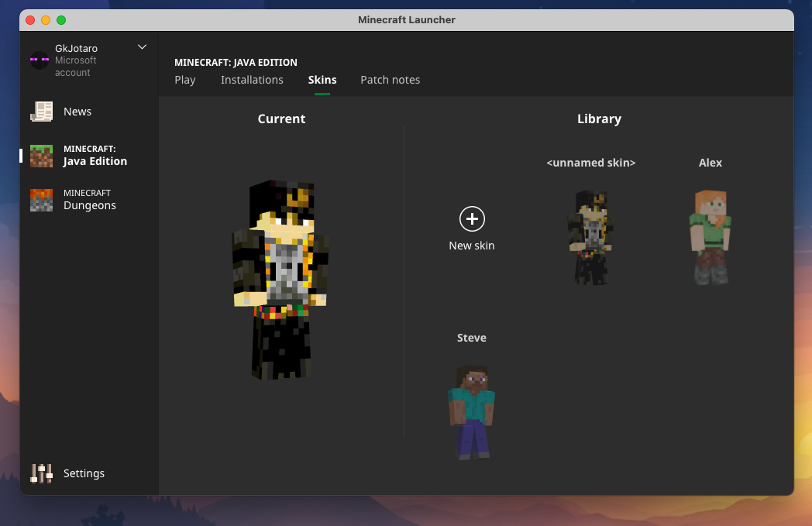Click the "News" sidebar label

click(77, 112)
